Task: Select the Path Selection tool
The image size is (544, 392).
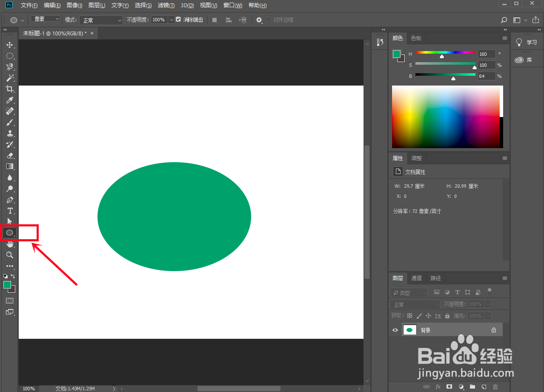Action: [x=9, y=222]
